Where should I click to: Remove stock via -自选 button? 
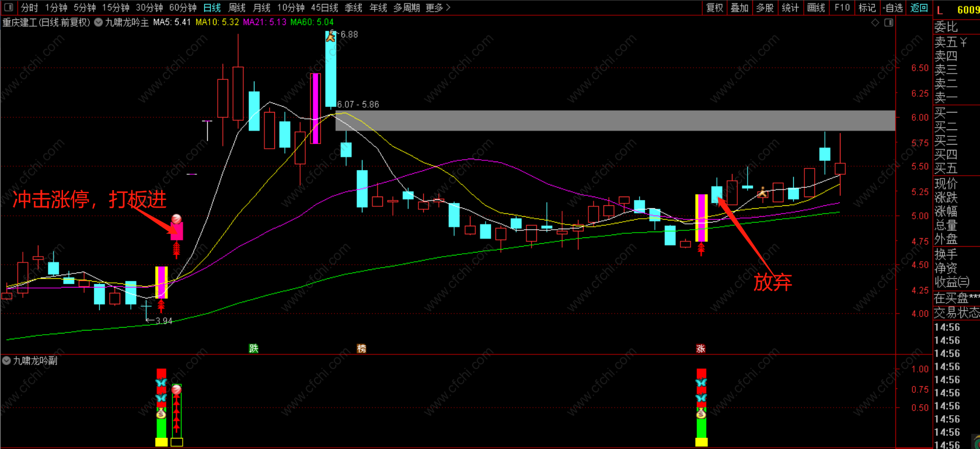coord(892,8)
